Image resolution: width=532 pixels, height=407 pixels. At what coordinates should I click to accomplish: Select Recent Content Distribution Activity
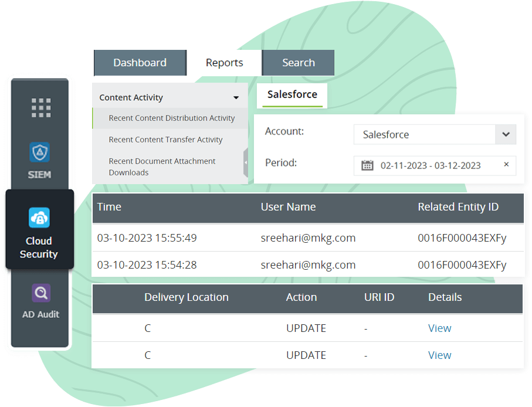click(x=172, y=117)
